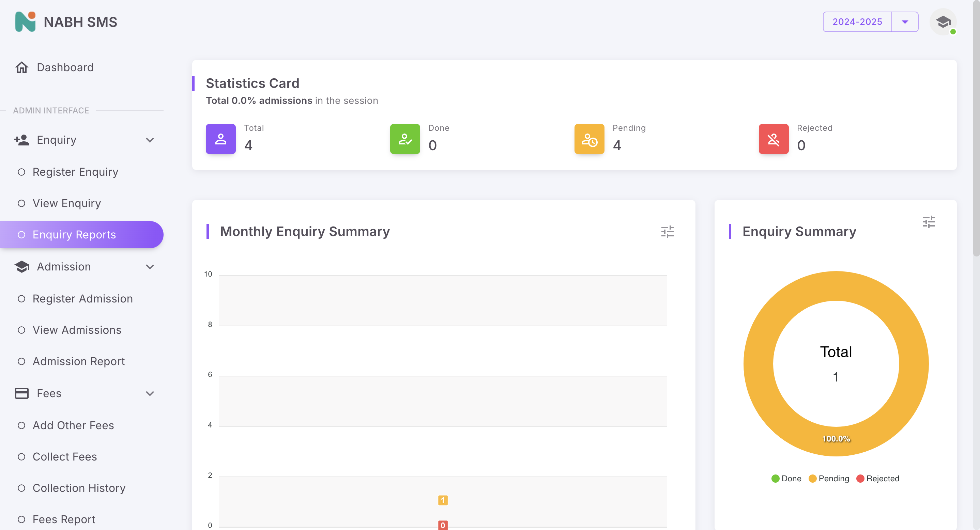Viewport: 980px width, 530px height.
Task: Click the 100.0% label on the donut
Action: click(836, 439)
